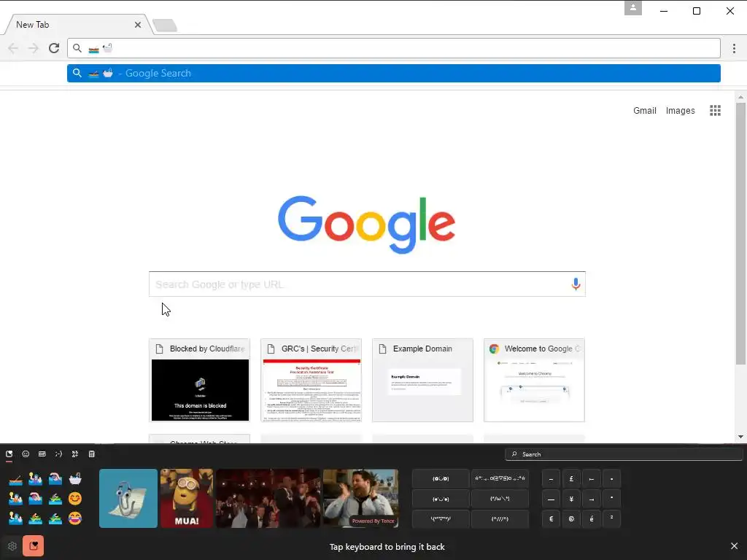This screenshot has height=560, width=747.
Task: Insert the face with tears of joy emoji
Action: (75, 518)
